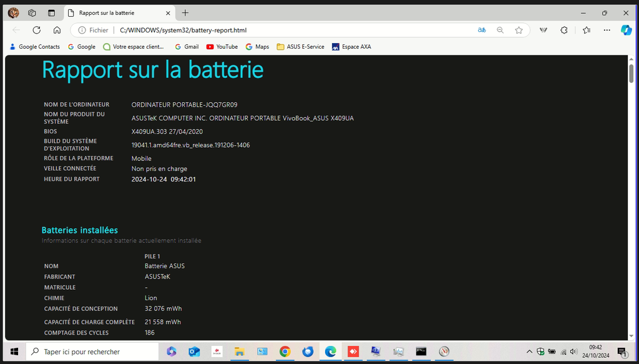Click the Windows Security shield tray icon
This screenshot has height=364, width=639.
pos(541,352)
